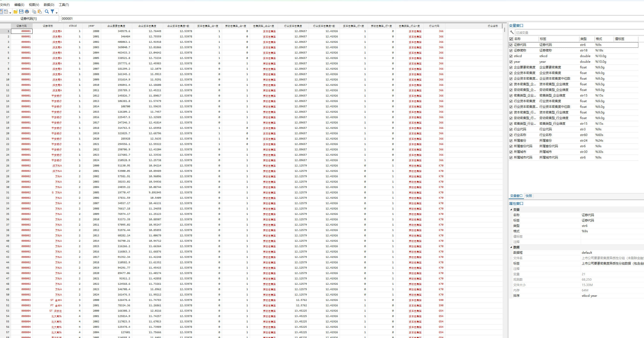644x338 pixels.
Task: Click the data edit mode icon
Action: point(1,12)
